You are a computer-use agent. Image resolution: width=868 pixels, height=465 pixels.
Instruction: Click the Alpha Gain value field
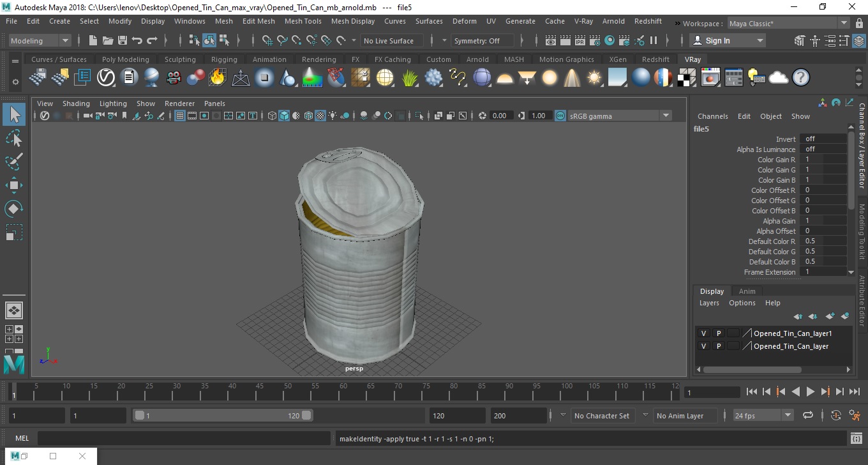click(x=825, y=220)
